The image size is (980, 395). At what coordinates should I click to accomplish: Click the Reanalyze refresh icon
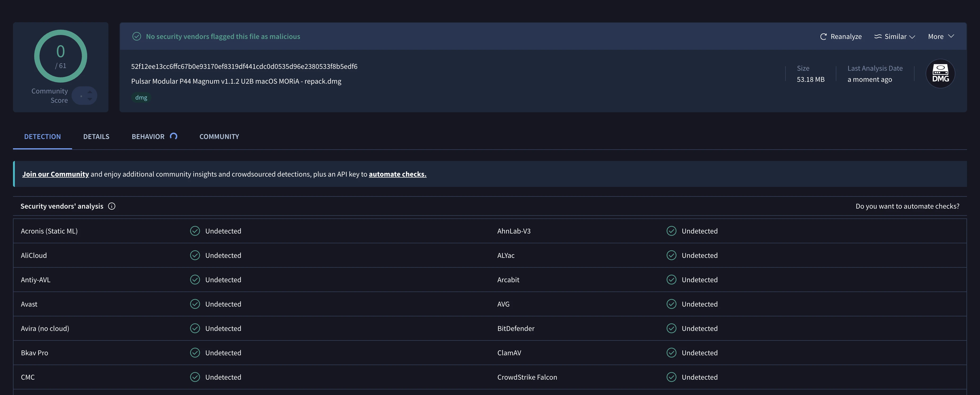(823, 37)
